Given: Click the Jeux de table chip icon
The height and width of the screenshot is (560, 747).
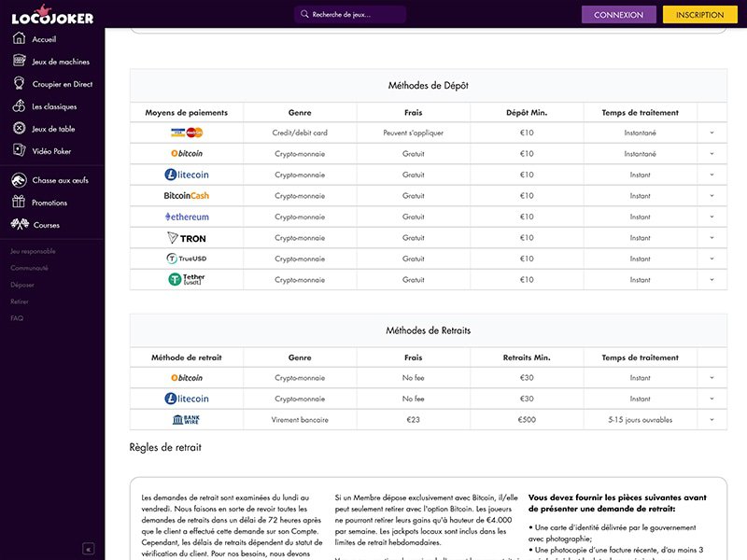Looking at the screenshot, I should pos(19,128).
